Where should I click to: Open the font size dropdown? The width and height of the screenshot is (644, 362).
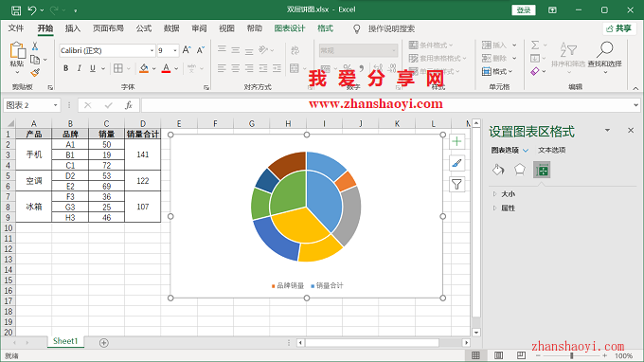[x=175, y=50]
